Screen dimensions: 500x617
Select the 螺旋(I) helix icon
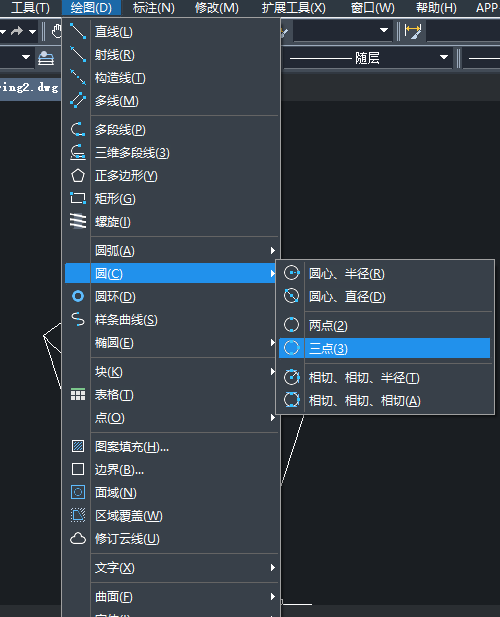coord(77,221)
